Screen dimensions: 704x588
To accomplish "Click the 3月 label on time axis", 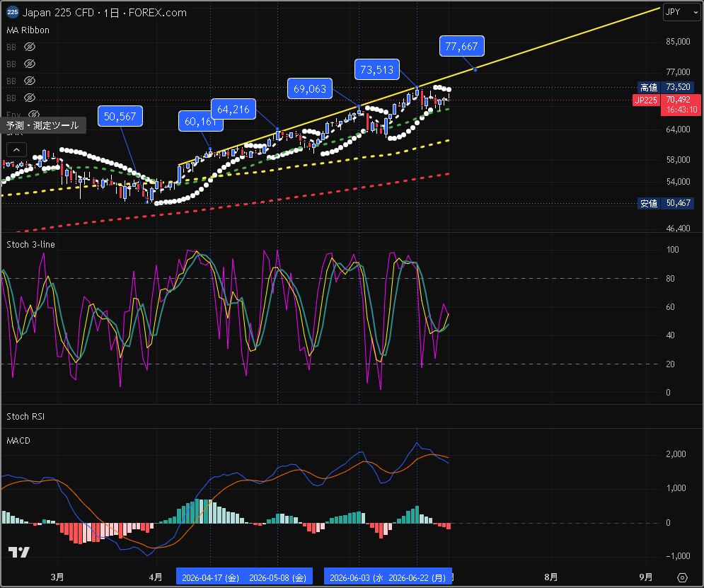I will pyautogui.click(x=57, y=577).
